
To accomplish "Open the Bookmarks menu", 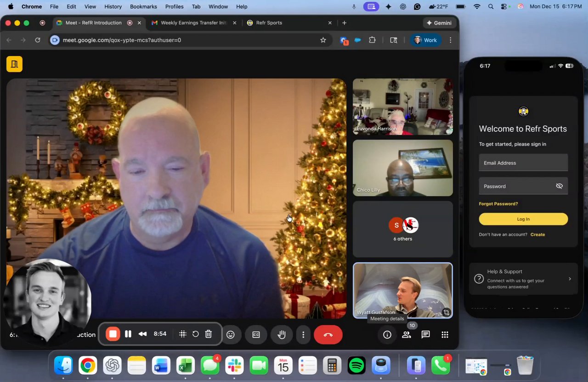I will 143,6.
